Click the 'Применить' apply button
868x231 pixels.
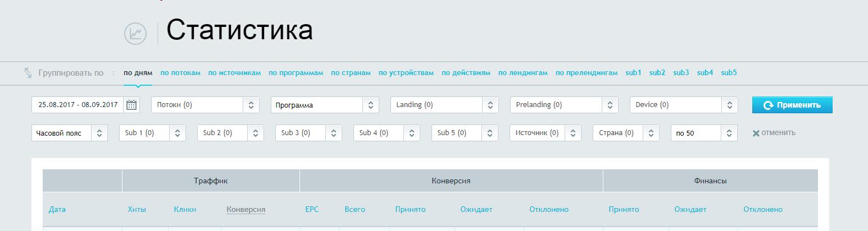792,105
